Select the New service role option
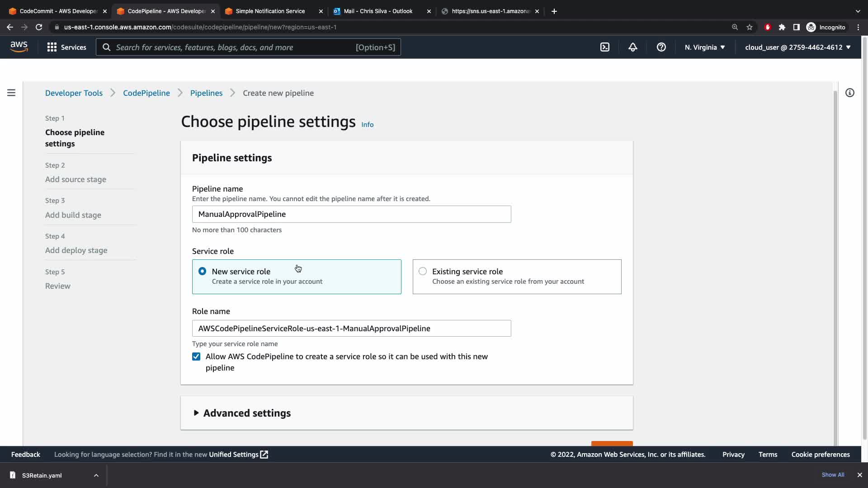Screen dimensions: 868x488 [x=202, y=271]
